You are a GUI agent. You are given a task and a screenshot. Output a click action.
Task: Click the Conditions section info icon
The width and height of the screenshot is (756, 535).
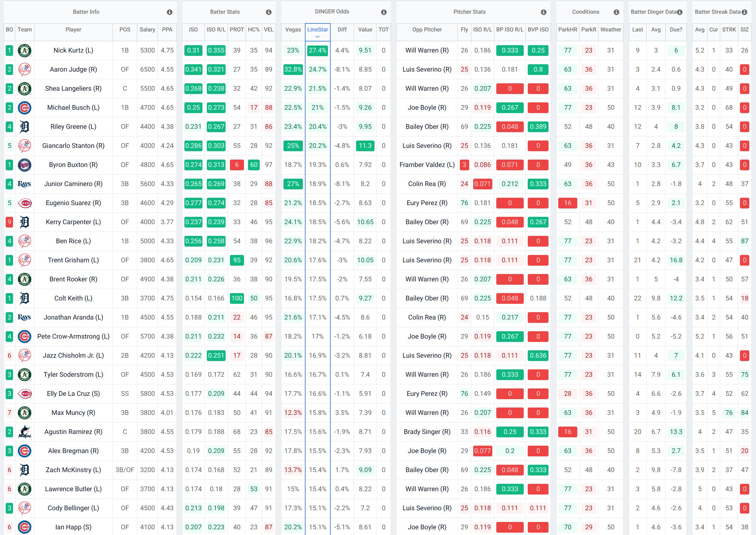[616, 12]
